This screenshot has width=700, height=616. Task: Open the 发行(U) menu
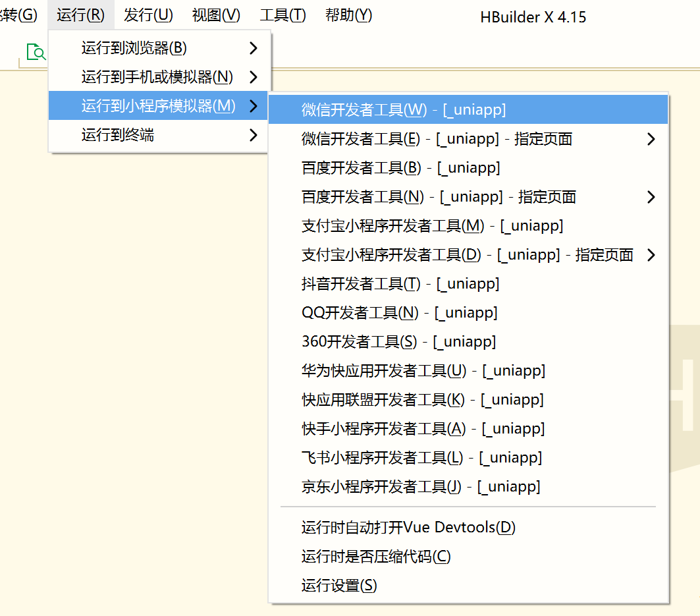point(148,15)
